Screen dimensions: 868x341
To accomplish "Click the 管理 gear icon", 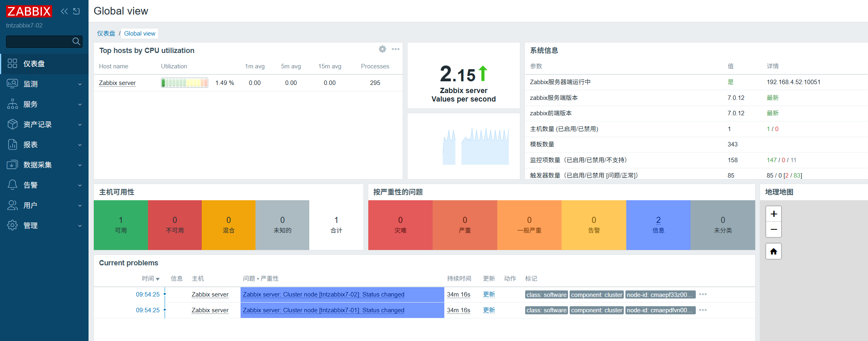I will pyautogui.click(x=13, y=225).
